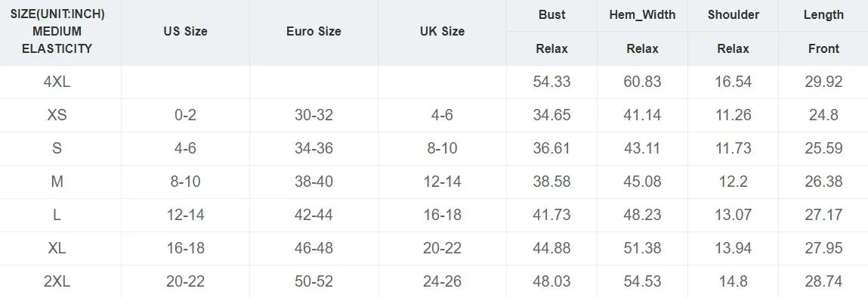Select the 2XL size row label
The image size is (868, 298).
coord(57,281)
